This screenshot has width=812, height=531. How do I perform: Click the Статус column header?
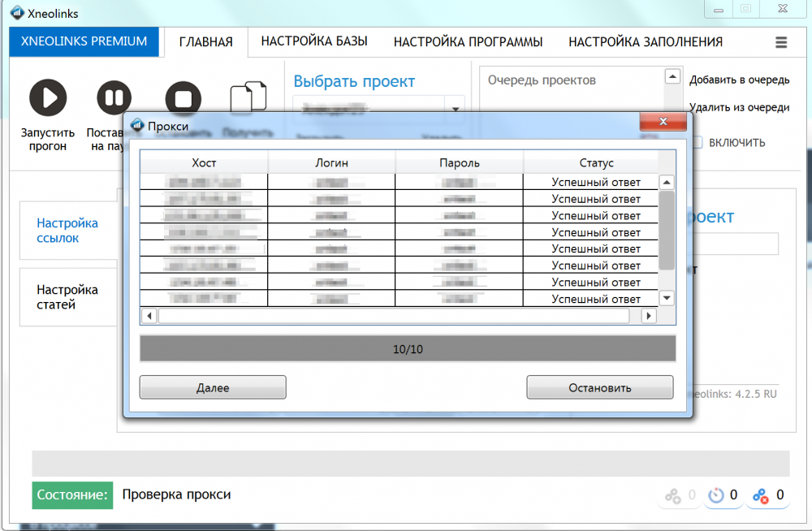pyautogui.click(x=596, y=162)
